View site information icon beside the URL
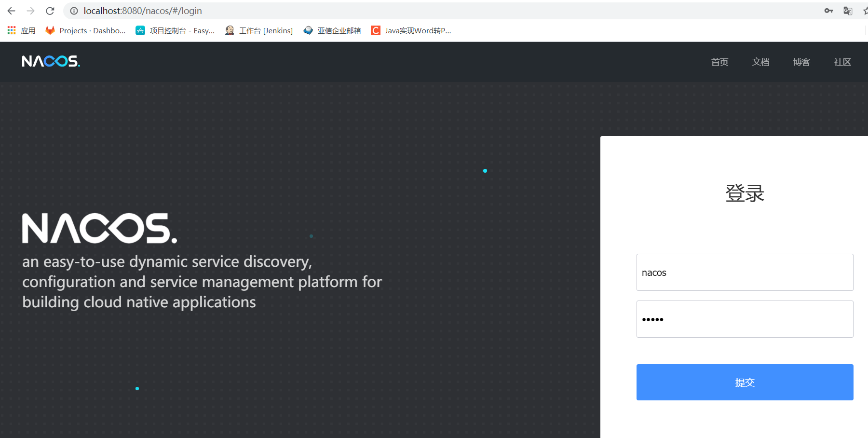The height and width of the screenshot is (438, 868). click(x=74, y=11)
